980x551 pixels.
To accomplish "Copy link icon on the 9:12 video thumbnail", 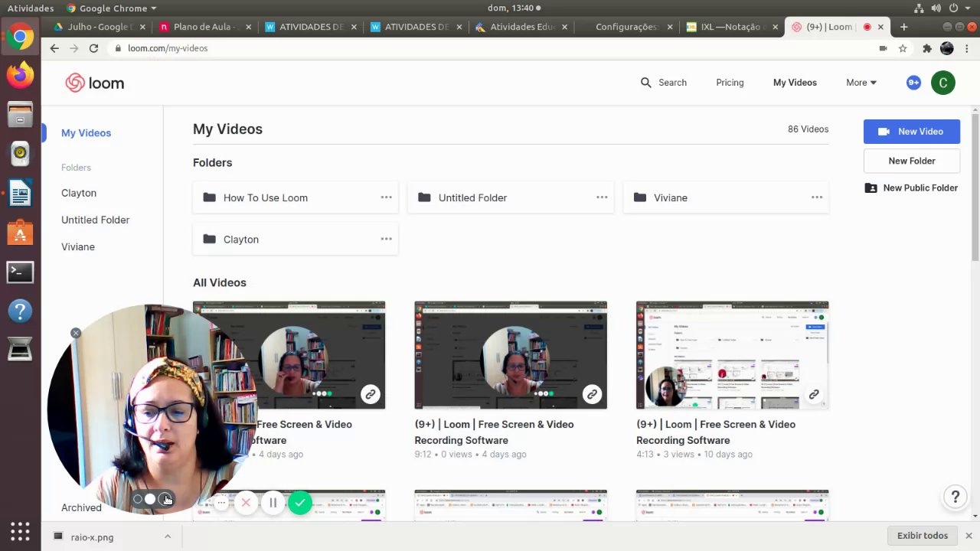I will point(592,394).
